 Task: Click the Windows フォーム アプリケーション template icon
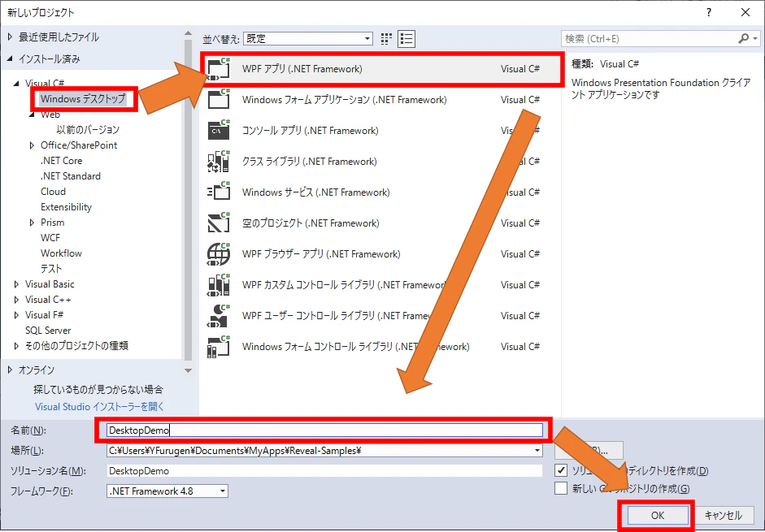pyautogui.click(x=219, y=100)
